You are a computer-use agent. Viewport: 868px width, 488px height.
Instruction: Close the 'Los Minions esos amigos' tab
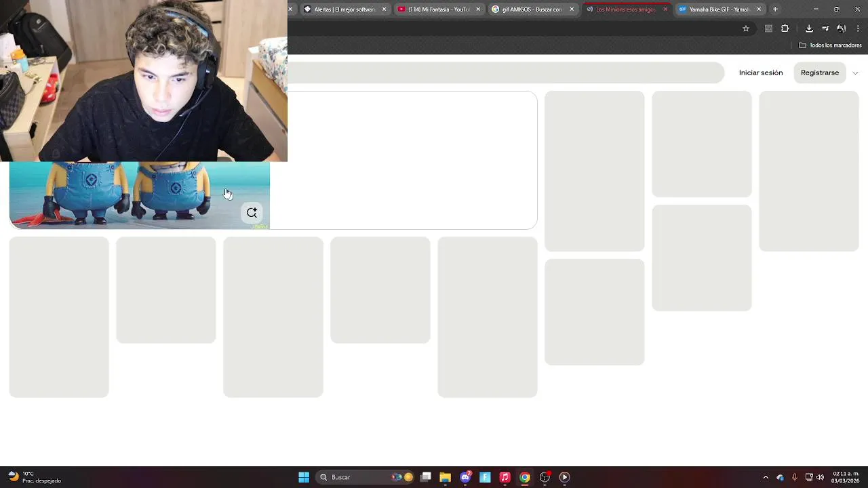(665, 9)
